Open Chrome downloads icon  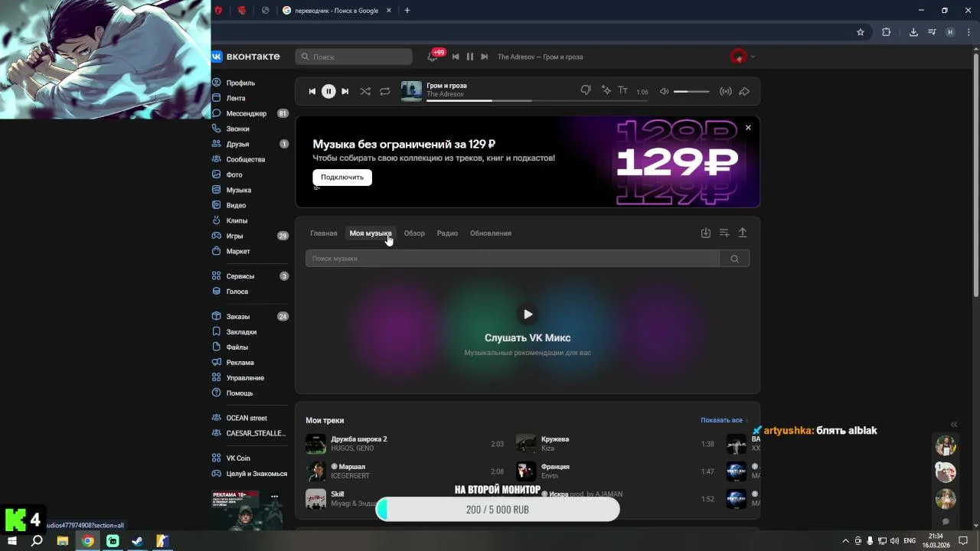[913, 32]
